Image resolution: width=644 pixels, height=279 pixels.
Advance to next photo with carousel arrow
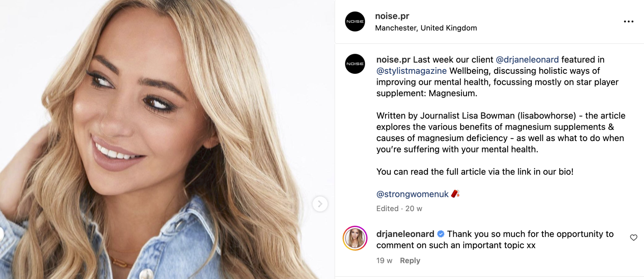coord(320,204)
